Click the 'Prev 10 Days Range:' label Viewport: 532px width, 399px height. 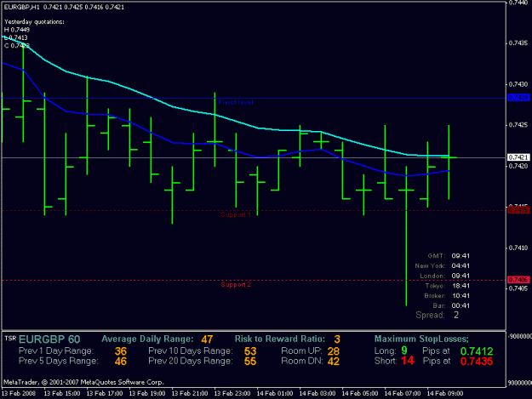pos(191,351)
